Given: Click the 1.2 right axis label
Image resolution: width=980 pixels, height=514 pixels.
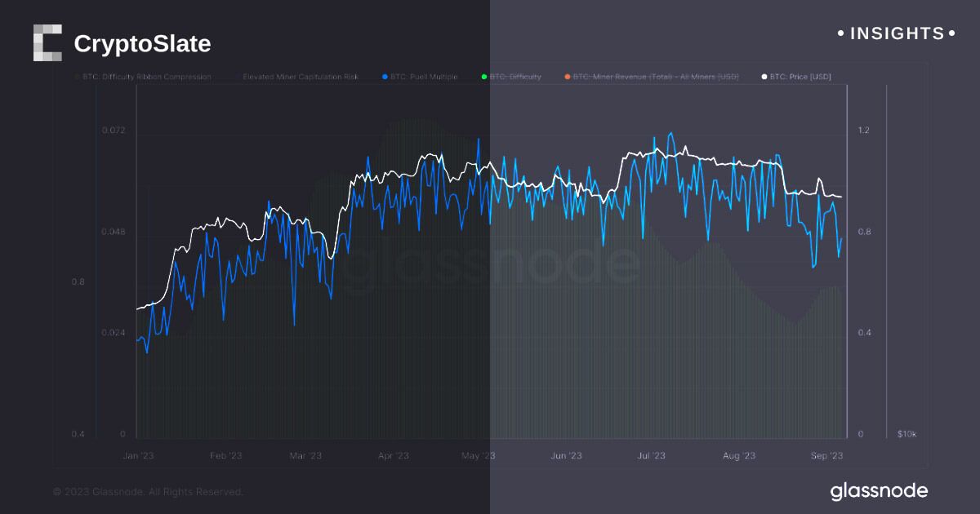Looking at the screenshot, I should 864,131.
